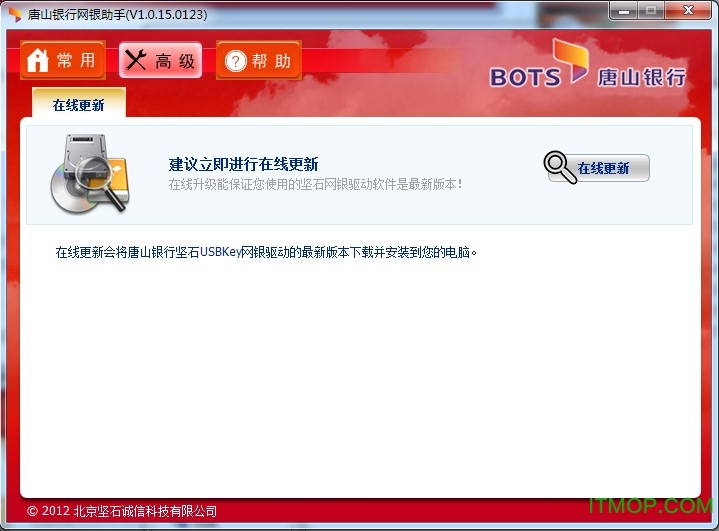Close the 唐山银行网银助手 window
The height and width of the screenshot is (531, 719).
click(688, 11)
